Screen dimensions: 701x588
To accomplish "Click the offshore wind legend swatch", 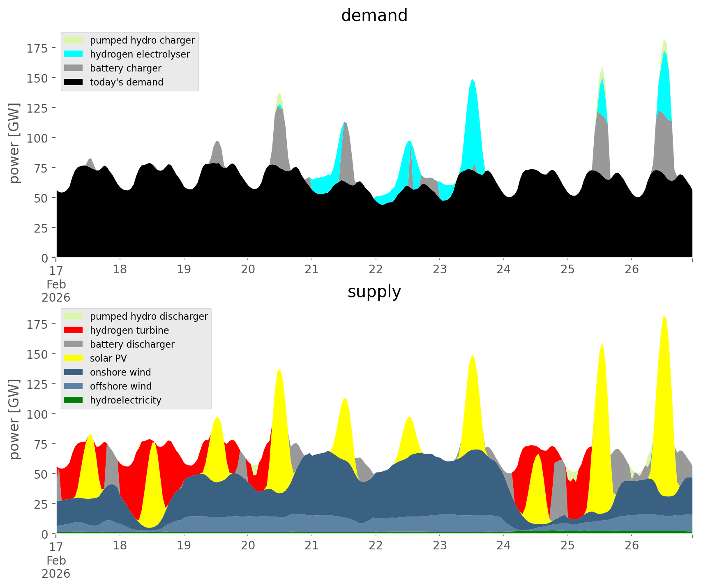I will coord(74,386).
